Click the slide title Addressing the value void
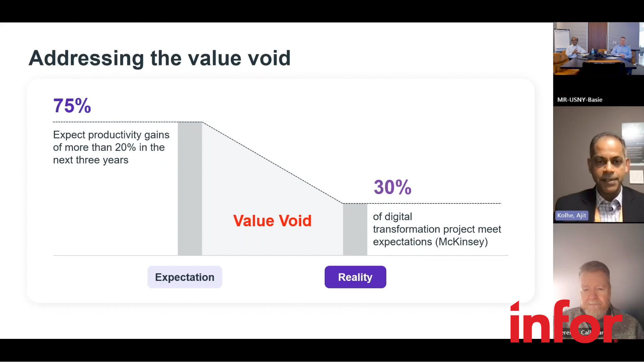Image resolution: width=644 pixels, height=362 pixels. pos(160,58)
